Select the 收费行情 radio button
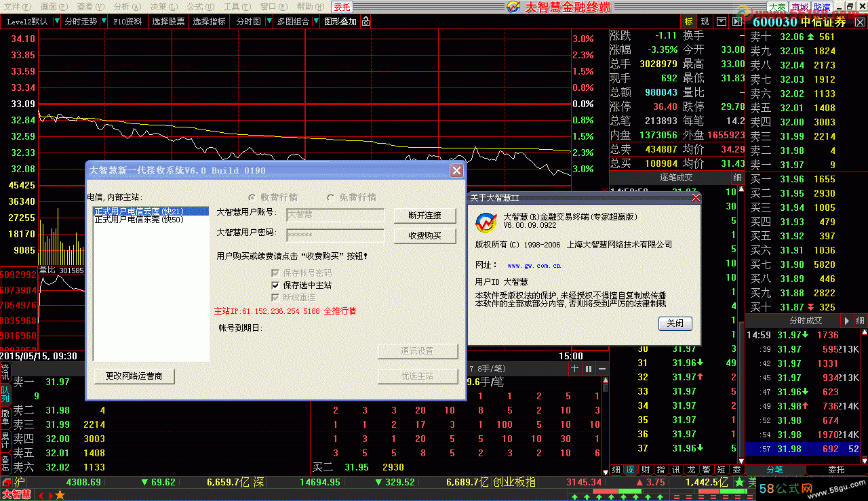The width and height of the screenshot is (868, 501). tap(253, 197)
